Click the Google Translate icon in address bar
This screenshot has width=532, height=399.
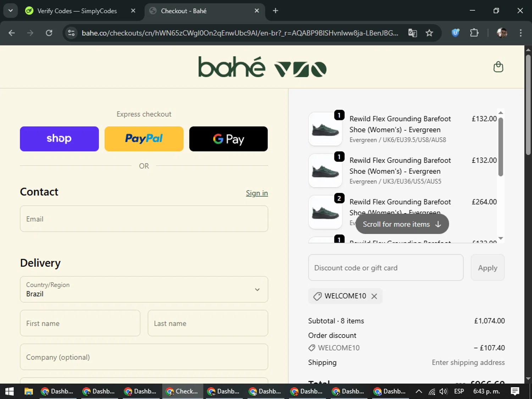[x=412, y=33]
